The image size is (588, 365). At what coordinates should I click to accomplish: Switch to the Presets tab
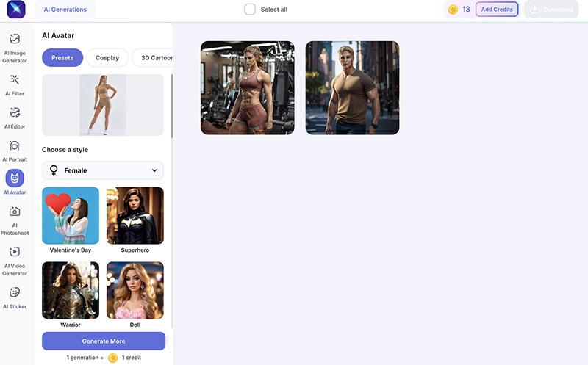coord(62,58)
